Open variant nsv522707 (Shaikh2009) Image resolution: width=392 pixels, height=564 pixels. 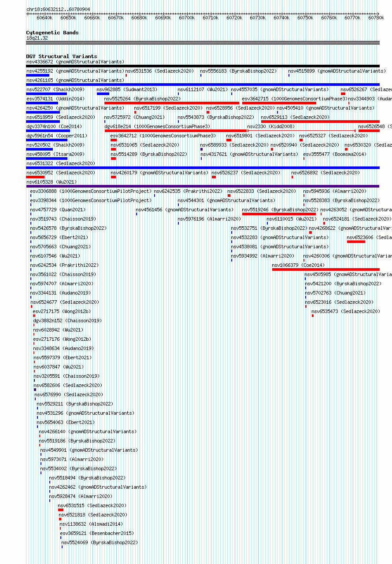(x=55, y=89)
